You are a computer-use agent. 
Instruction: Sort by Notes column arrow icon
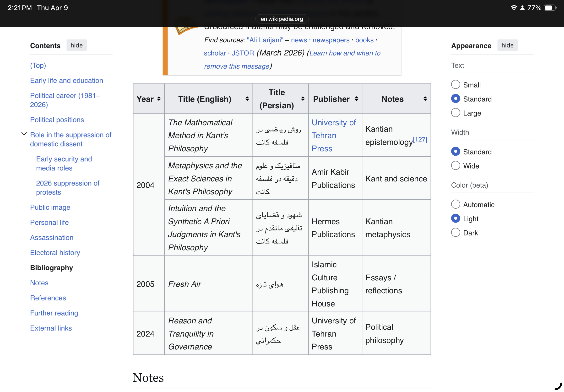click(x=425, y=99)
